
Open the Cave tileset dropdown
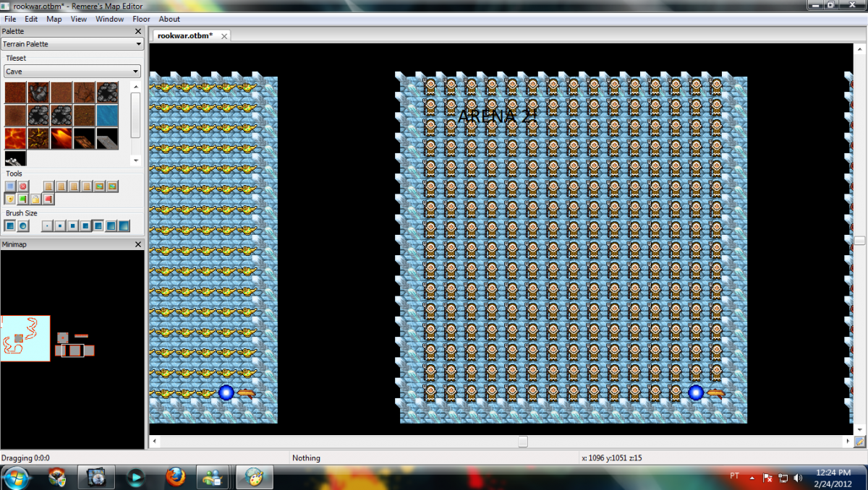[72, 72]
